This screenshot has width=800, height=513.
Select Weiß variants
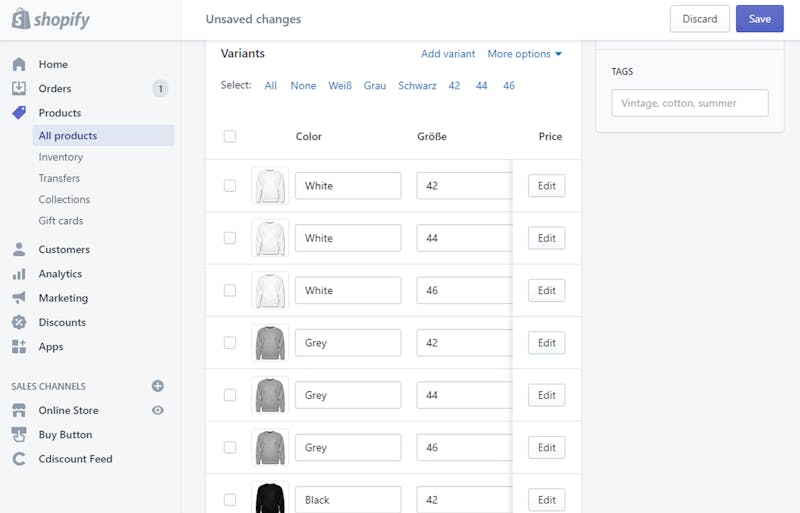(x=340, y=86)
